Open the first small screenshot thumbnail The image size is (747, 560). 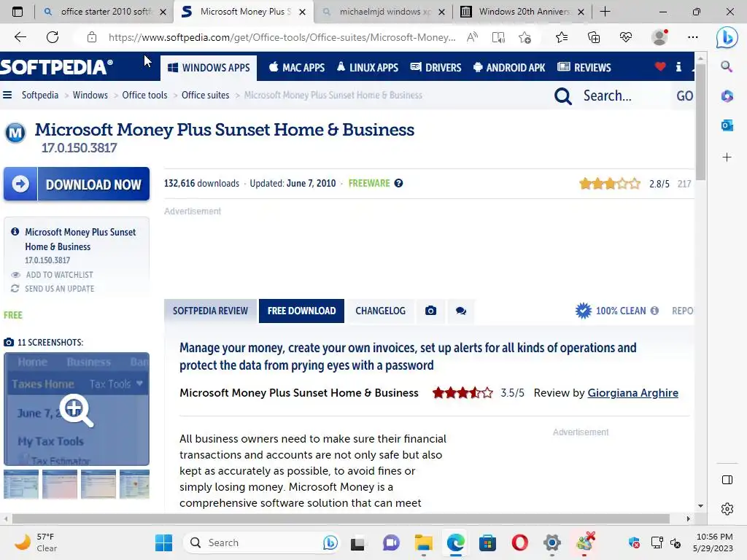pyautogui.click(x=21, y=484)
